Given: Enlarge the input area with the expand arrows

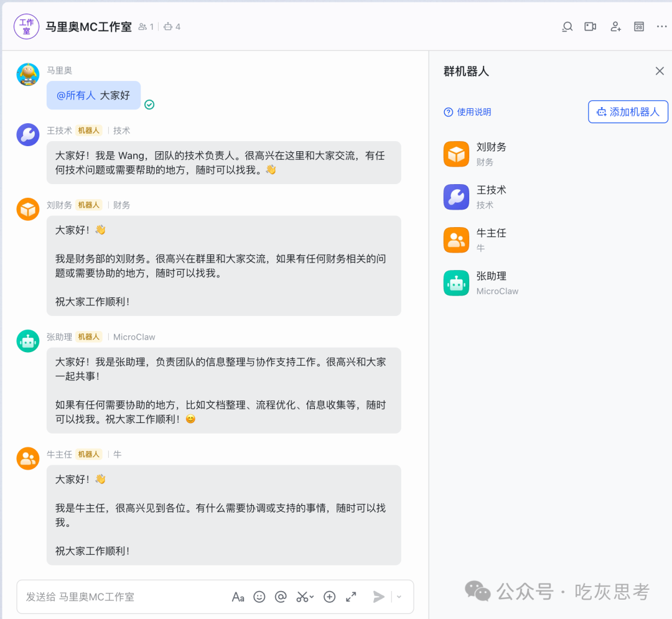Looking at the screenshot, I should (x=351, y=597).
